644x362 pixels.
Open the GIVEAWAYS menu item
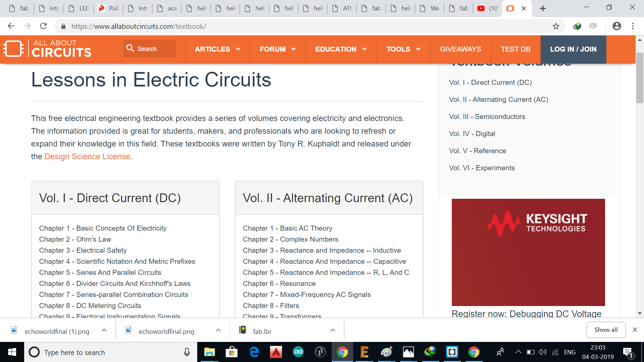[460, 49]
